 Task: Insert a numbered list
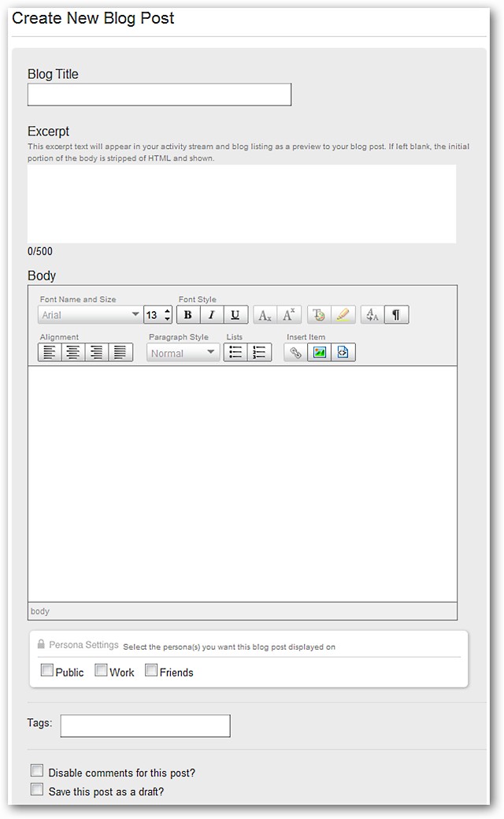click(260, 353)
